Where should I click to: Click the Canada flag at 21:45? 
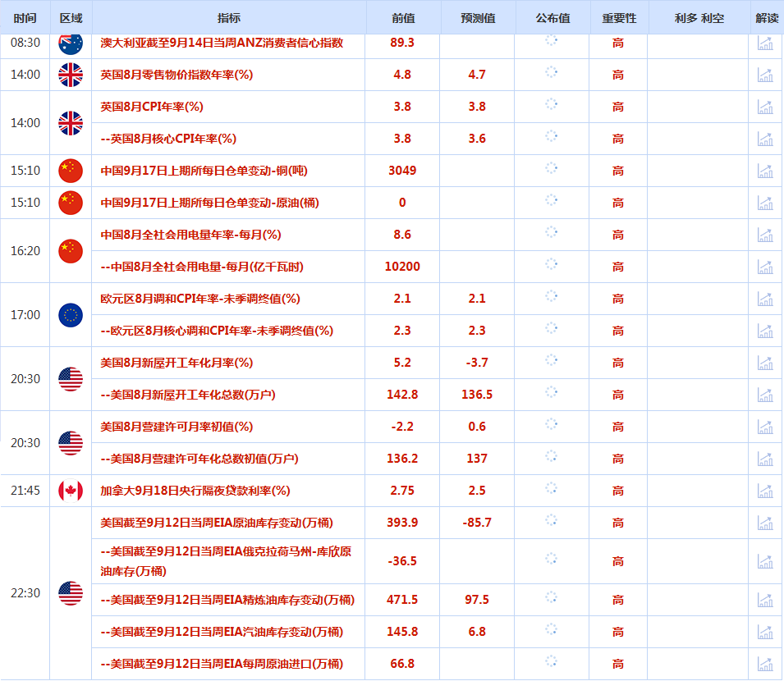(x=71, y=491)
